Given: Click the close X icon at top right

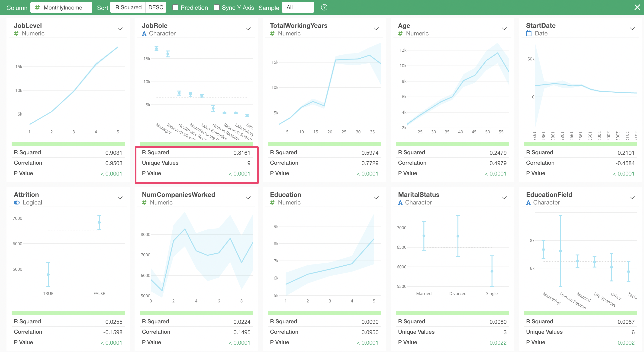Looking at the screenshot, I should [637, 7].
